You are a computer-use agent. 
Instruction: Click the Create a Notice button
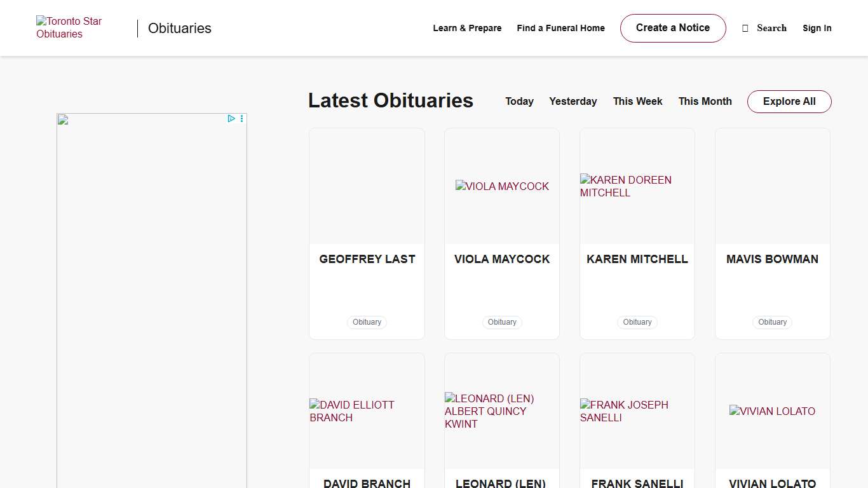click(672, 28)
